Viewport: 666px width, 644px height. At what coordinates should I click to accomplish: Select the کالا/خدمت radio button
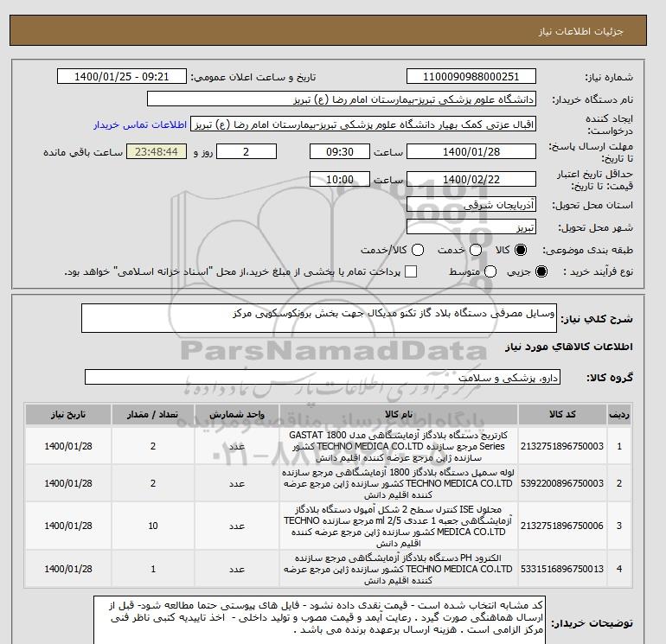click(418, 250)
